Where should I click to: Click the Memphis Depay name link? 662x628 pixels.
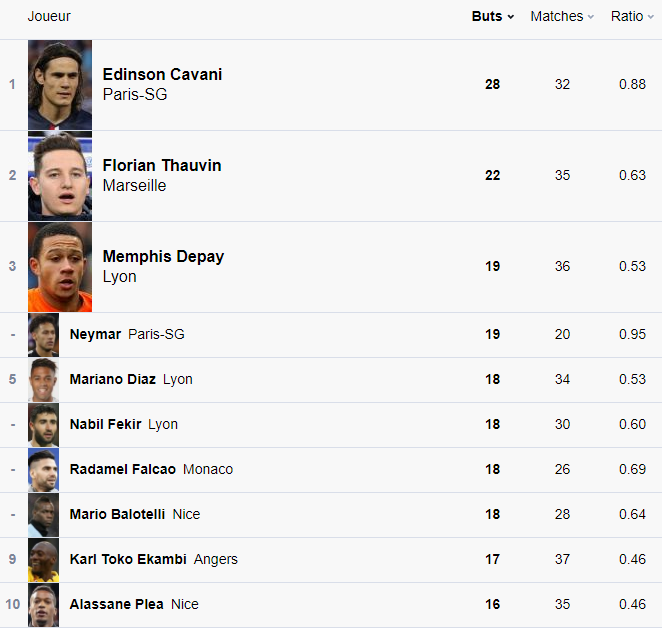pos(163,257)
